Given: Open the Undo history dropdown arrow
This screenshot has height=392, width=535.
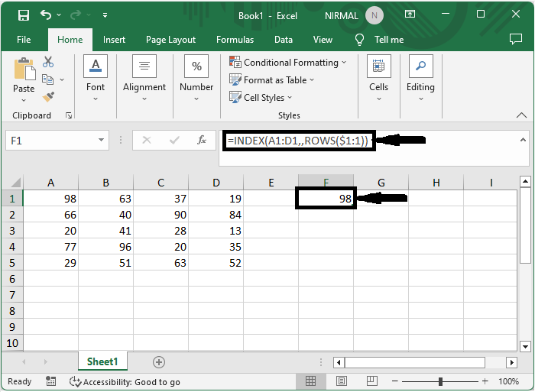Looking at the screenshot, I should (x=59, y=15).
